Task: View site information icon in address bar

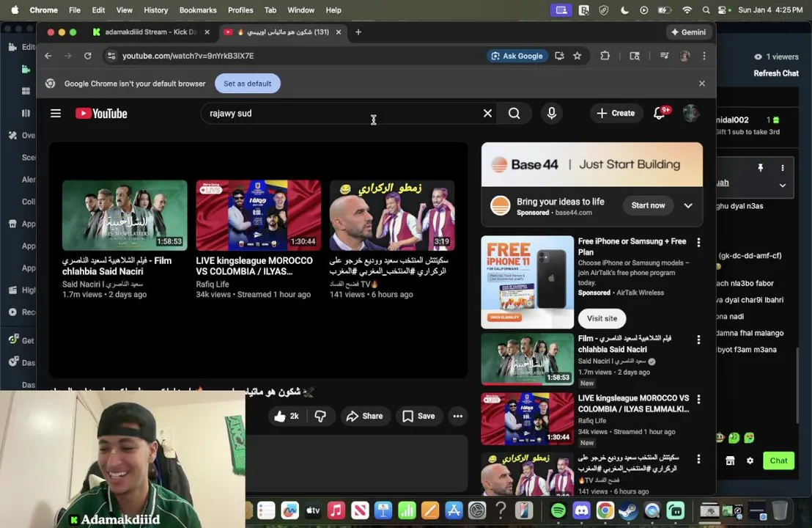Action: [x=111, y=56]
